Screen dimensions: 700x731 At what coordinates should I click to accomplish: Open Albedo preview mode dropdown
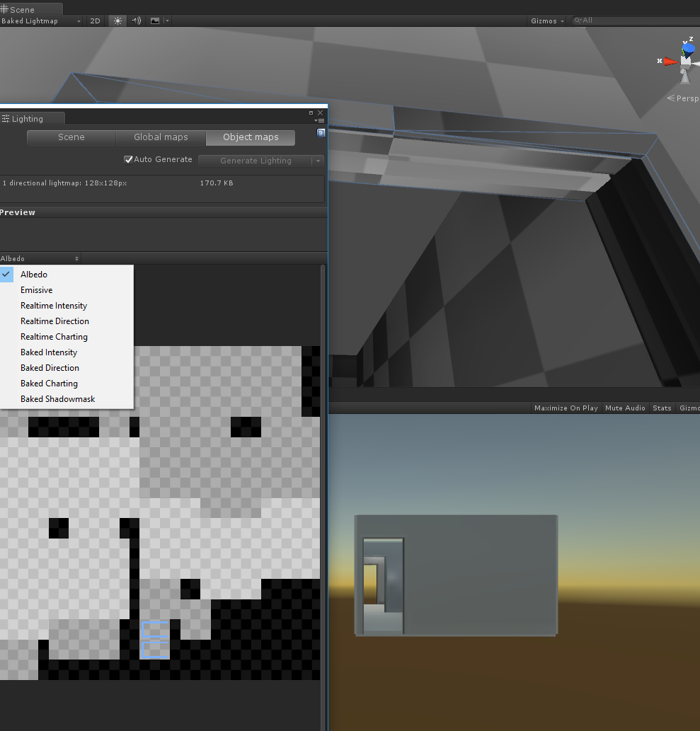[x=40, y=259]
